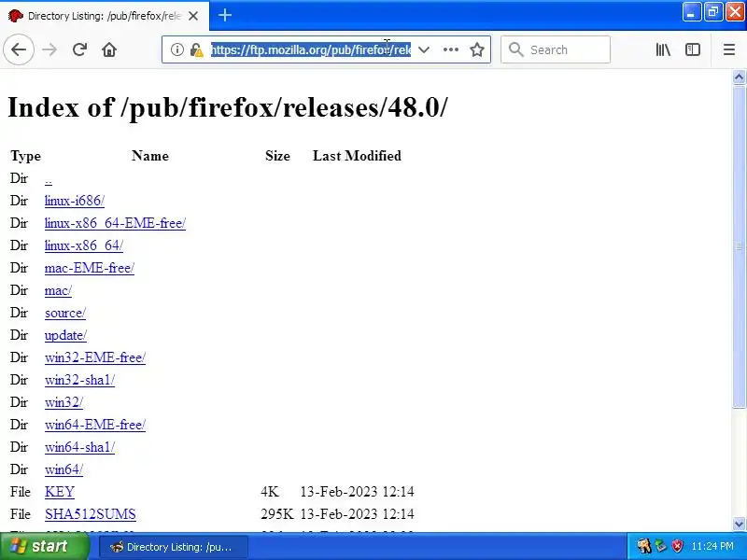Screen dimensions: 747x560
Task: Click the connection security padlock icon
Action: point(196,49)
